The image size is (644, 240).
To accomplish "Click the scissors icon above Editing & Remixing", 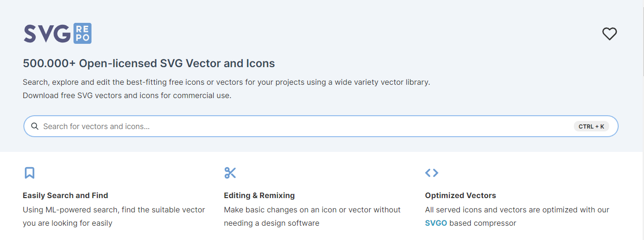I will coord(230,173).
